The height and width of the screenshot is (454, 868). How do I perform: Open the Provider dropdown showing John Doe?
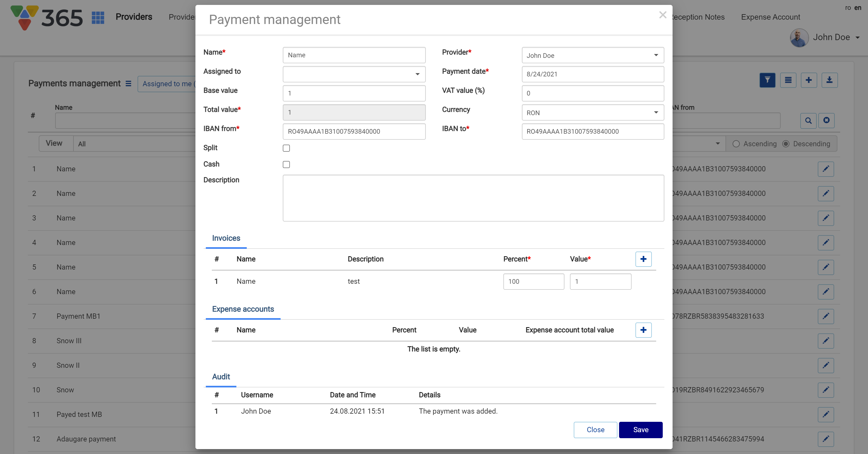click(592, 55)
